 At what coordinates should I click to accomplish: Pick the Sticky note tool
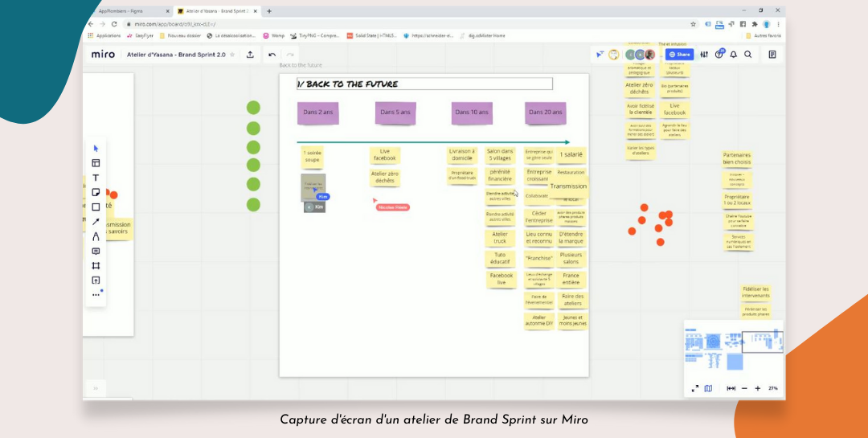point(96,193)
